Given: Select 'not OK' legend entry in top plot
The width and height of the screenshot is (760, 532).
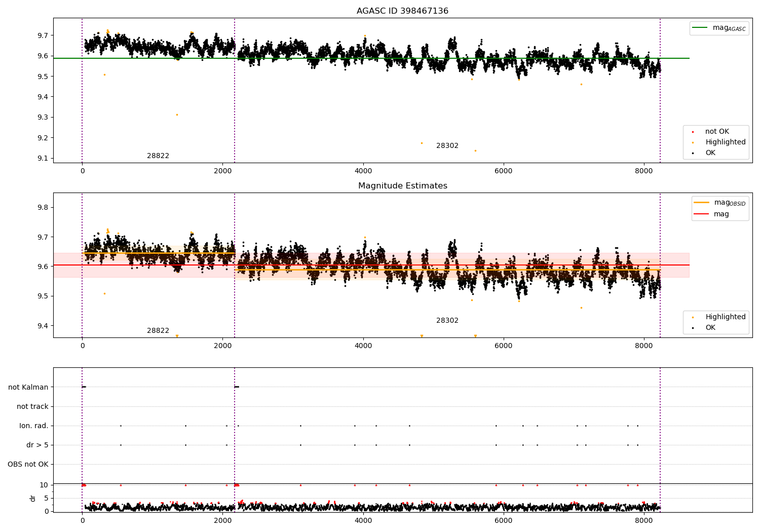Looking at the screenshot, I should (717, 132).
